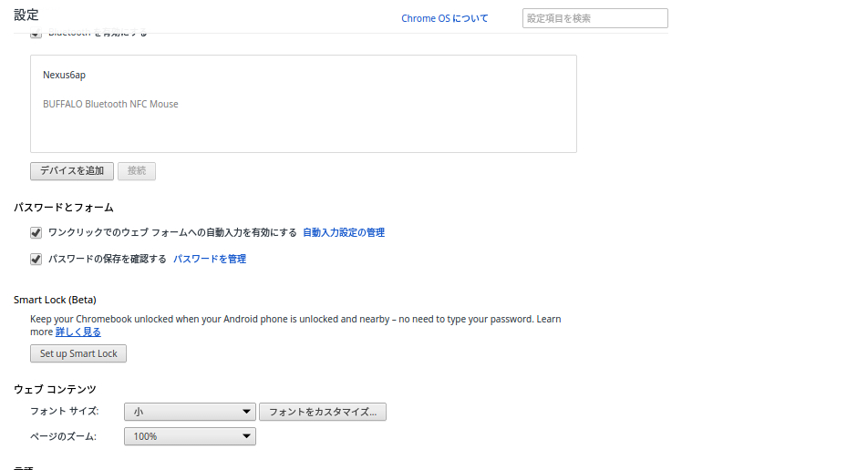
Task: Open 自動入力設定の管理 link
Action: tap(343, 233)
